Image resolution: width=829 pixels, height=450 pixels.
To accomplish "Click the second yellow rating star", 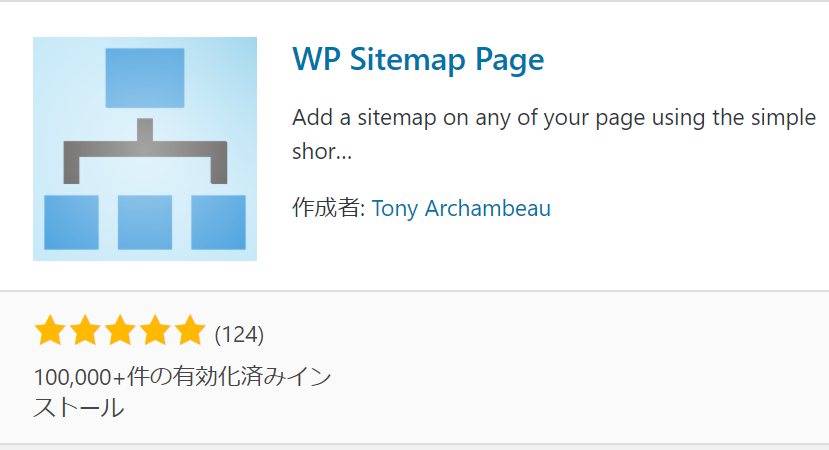I will tap(85, 330).
